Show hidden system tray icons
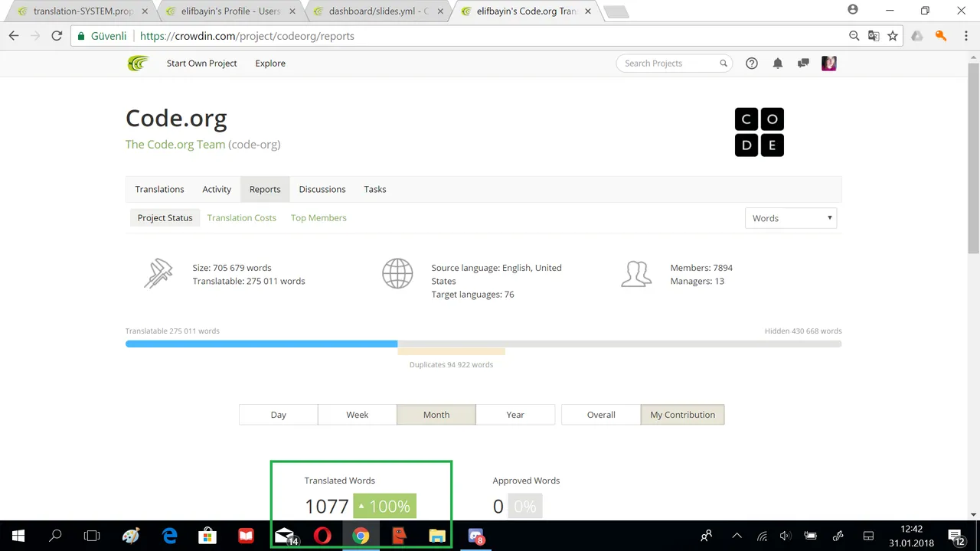Image resolution: width=980 pixels, height=551 pixels. [737, 536]
